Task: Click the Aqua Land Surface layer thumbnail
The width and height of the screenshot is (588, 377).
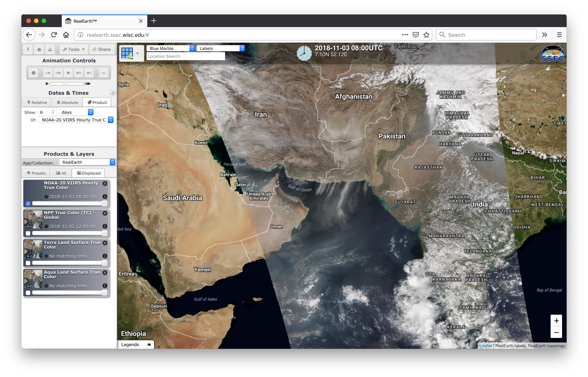Action: pos(33,279)
